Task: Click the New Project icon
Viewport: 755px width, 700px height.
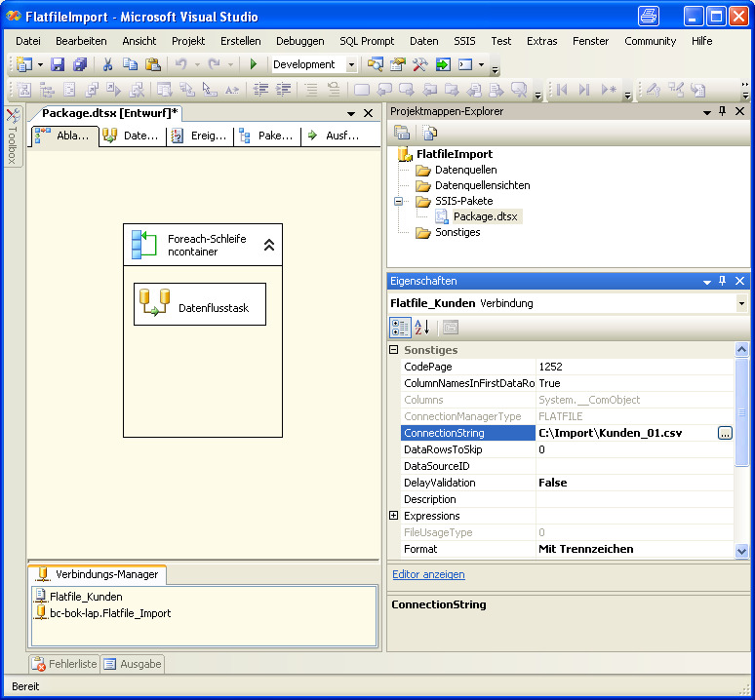Action: 24,64
